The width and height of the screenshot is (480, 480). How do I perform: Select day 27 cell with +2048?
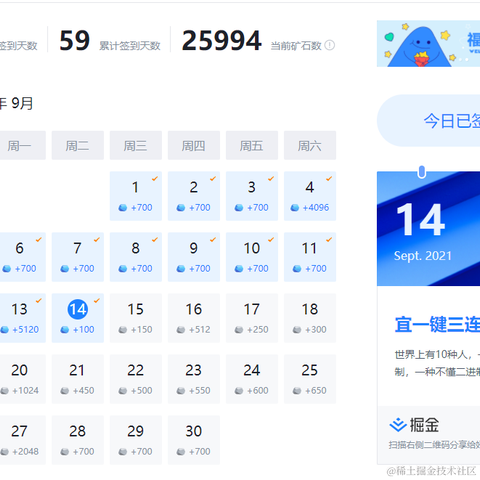[23, 440]
